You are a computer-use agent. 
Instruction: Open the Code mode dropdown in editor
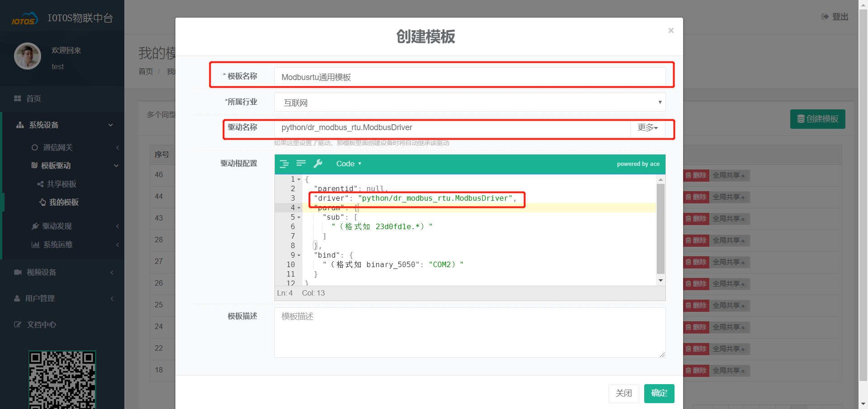coord(348,164)
